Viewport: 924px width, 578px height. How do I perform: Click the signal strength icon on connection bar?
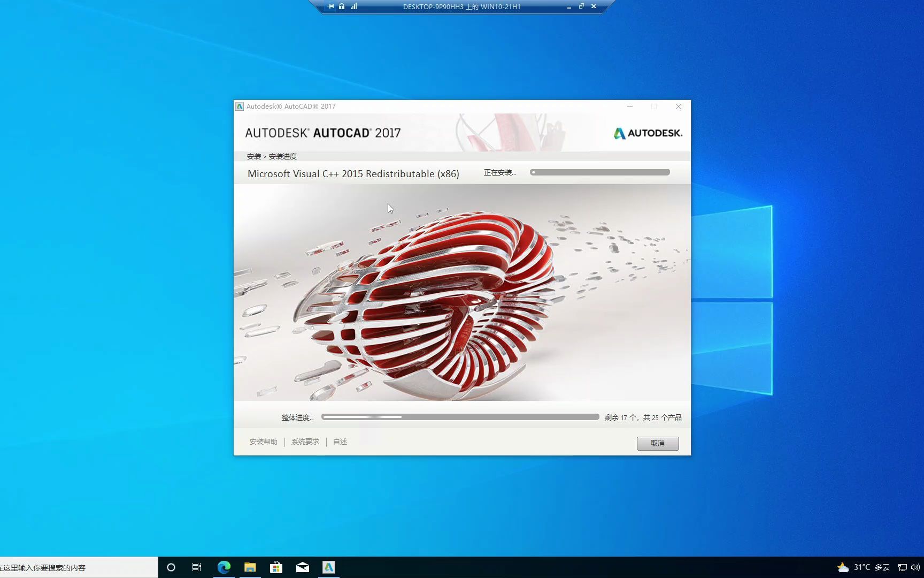coord(353,6)
